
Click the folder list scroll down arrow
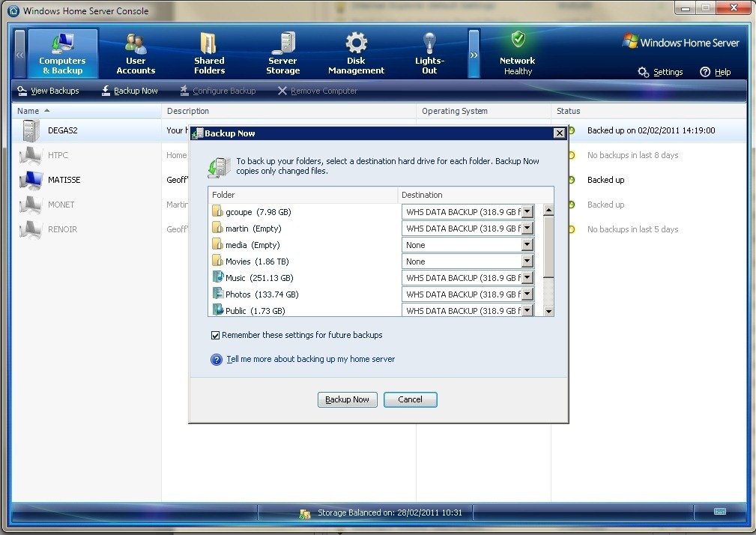(548, 311)
